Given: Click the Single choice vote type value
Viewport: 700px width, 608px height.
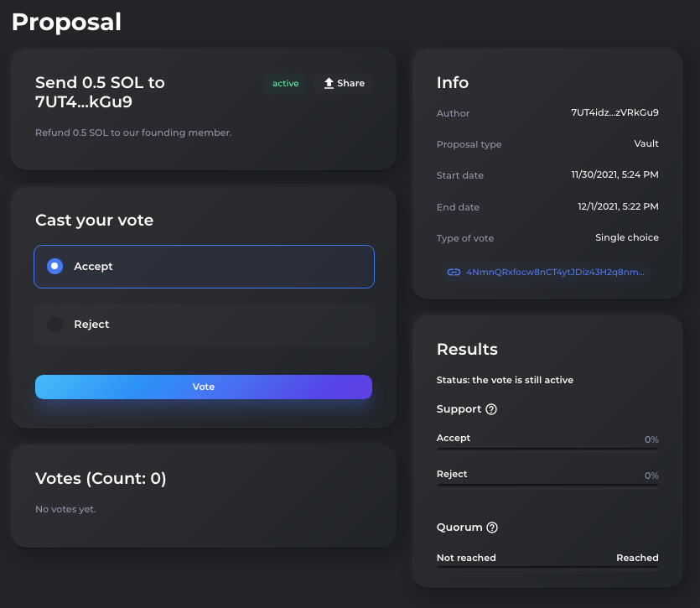Looking at the screenshot, I should click(x=627, y=237).
